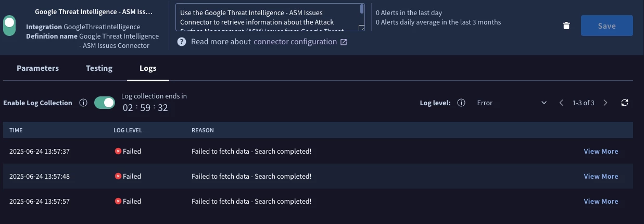Refresh logs with the reload icon

pyautogui.click(x=625, y=103)
